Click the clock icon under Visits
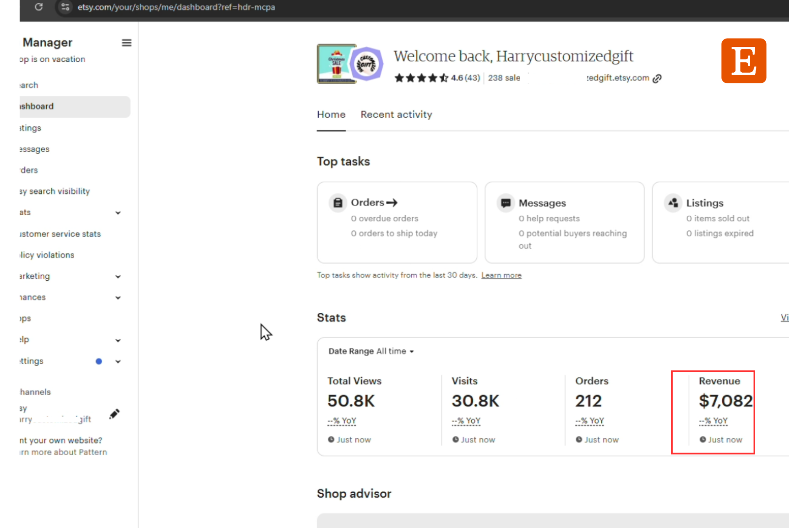The height and width of the screenshot is (528, 812). point(456,439)
